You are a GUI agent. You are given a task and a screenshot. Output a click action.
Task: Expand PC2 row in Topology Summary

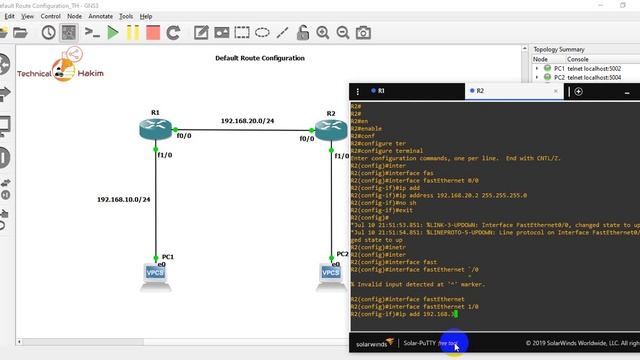click(x=537, y=77)
